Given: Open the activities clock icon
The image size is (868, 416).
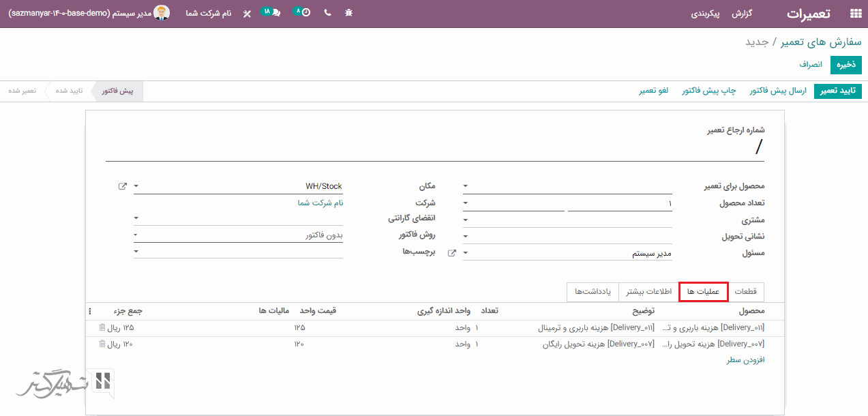Looking at the screenshot, I should [305, 13].
